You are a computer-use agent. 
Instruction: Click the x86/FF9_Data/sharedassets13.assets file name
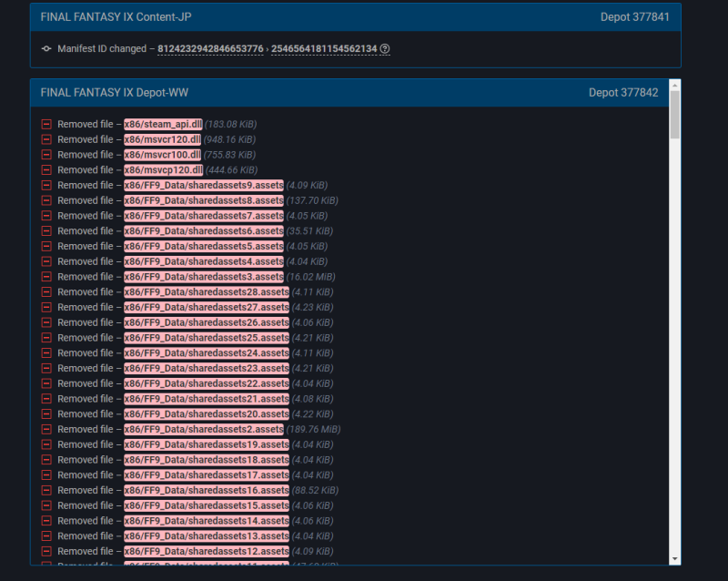pos(207,535)
